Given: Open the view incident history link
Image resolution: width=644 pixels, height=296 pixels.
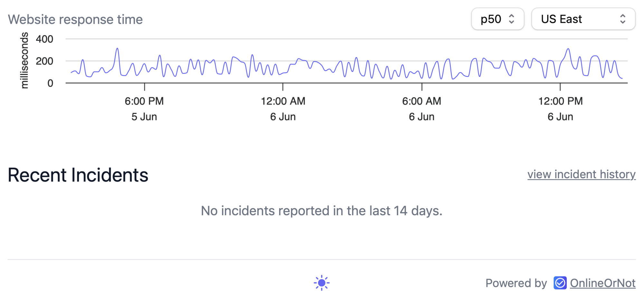Looking at the screenshot, I should click(x=582, y=174).
